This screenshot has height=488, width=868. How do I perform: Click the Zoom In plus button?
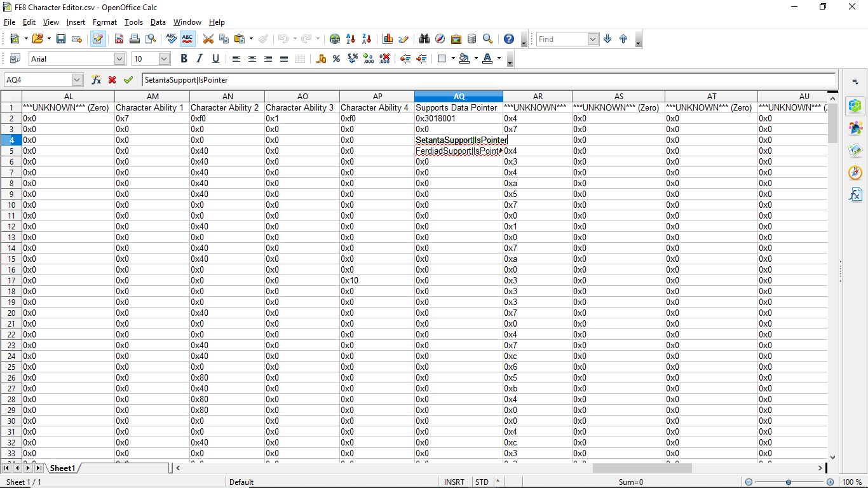coord(830,482)
